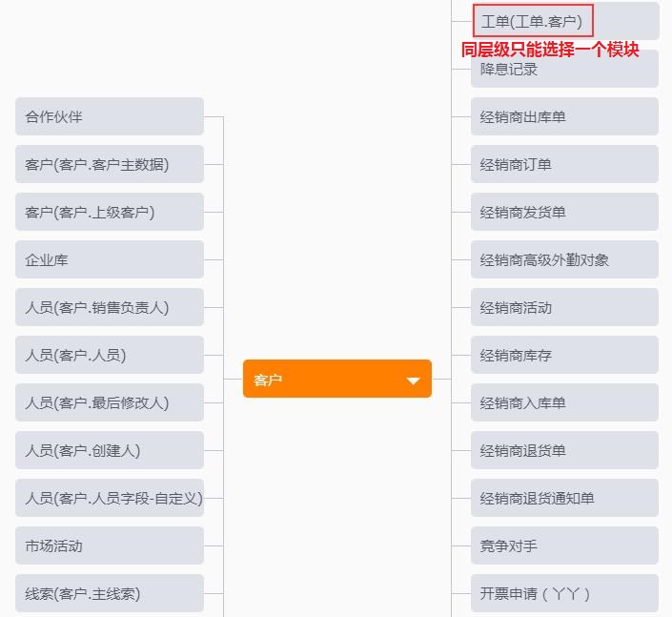Pick the 经销商订单 module

click(565, 164)
